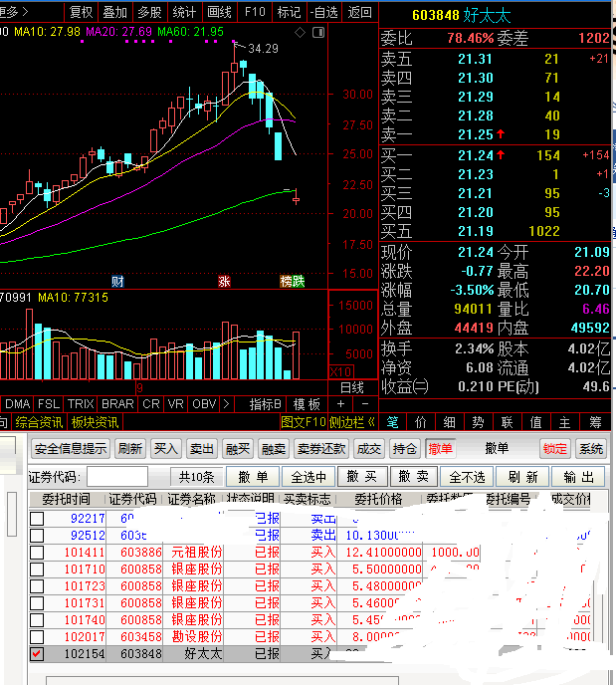Open the 系统 menu button
The width and height of the screenshot is (616, 685).
(591, 449)
